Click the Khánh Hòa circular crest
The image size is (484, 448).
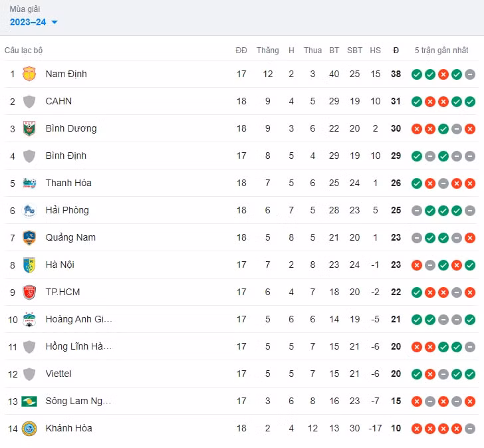click(29, 428)
